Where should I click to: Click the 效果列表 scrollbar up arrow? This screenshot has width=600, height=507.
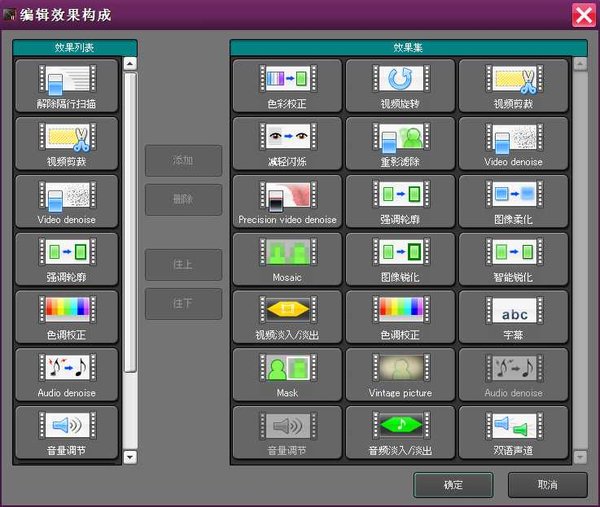point(129,64)
